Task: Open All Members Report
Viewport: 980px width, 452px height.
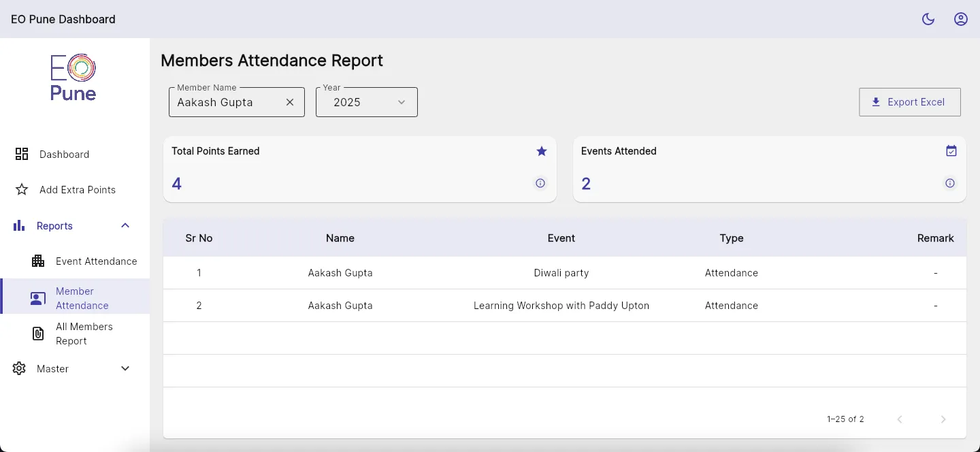Action: click(84, 334)
